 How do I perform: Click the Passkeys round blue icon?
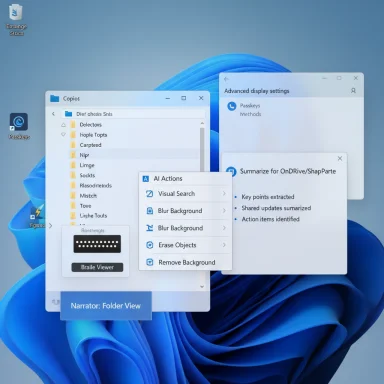pos(231,106)
